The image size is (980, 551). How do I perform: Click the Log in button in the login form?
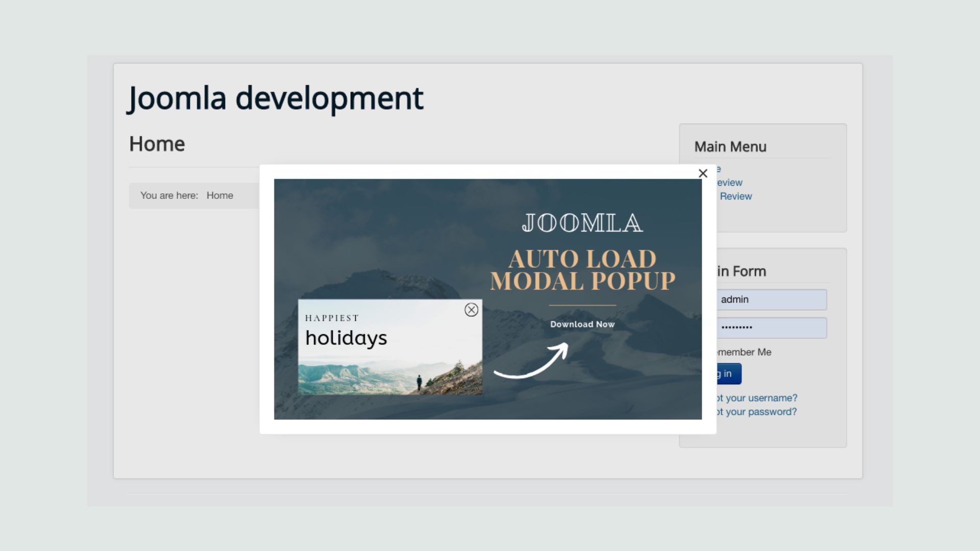(x=729, y=373)
